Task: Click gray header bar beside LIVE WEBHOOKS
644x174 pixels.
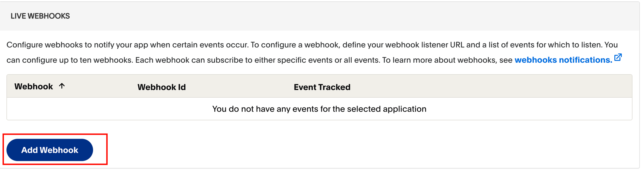Action: [x=335, y=16]
